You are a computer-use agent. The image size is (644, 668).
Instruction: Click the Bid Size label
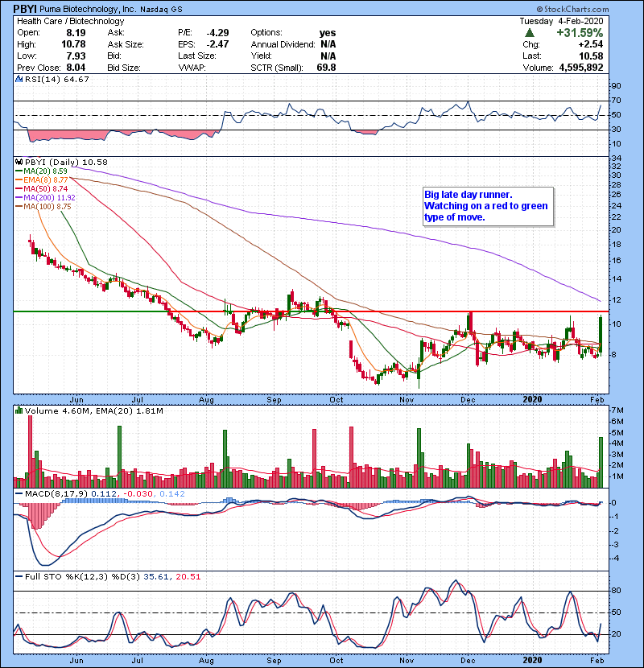click(124, 68)
